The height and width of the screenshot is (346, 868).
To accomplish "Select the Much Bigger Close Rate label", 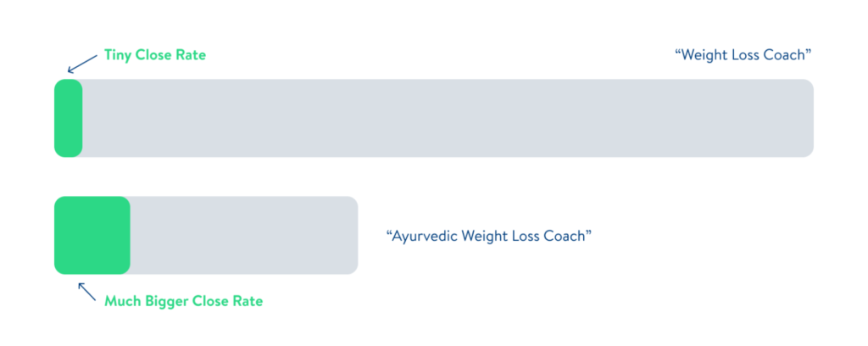I will point(183,301).
